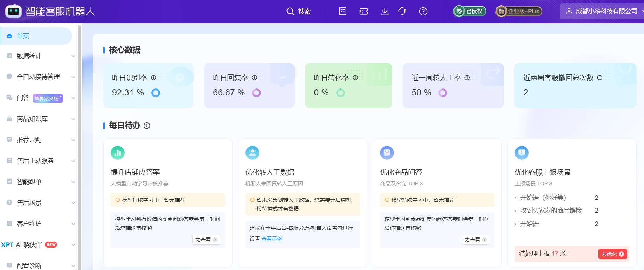The image size is (644, 270).
Task: Click the 商品知识库 bag icon
Action: click(9, 119)
